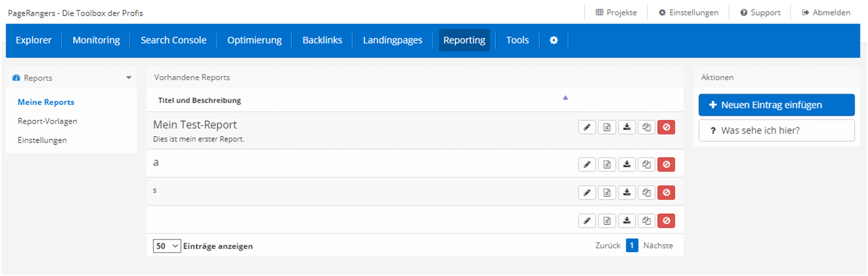This screenshot has width=868, height=276.
Task: Download the last untitled report
Action: [x=626, y=220]
